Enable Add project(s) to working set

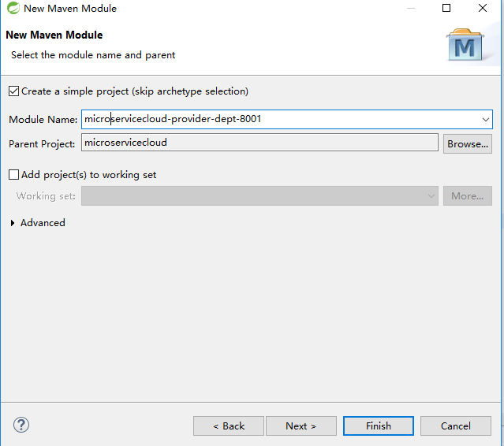(x=14, y=175)
